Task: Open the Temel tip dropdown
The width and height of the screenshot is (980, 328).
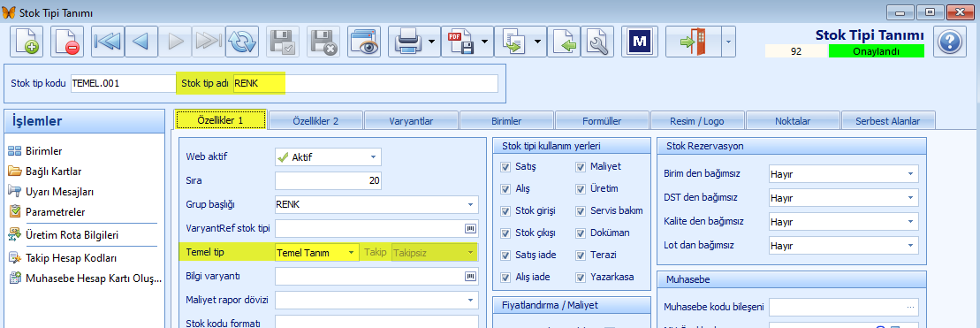Action: 352,252
